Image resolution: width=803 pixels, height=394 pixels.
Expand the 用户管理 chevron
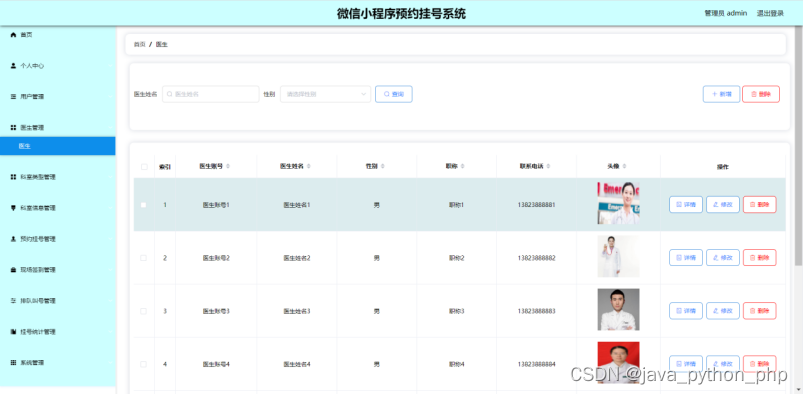click(110, 96)
